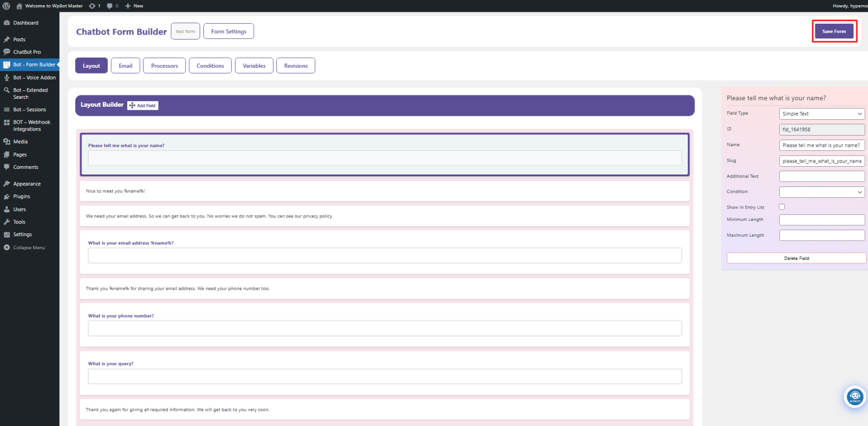
Task: Open the Revisions tab
Action: [296, 66]
